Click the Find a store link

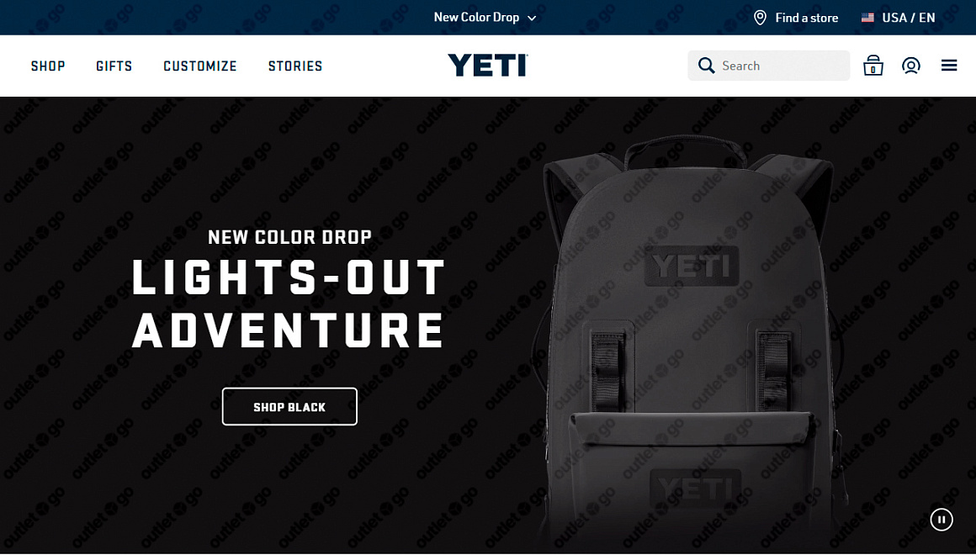[806, 18]
